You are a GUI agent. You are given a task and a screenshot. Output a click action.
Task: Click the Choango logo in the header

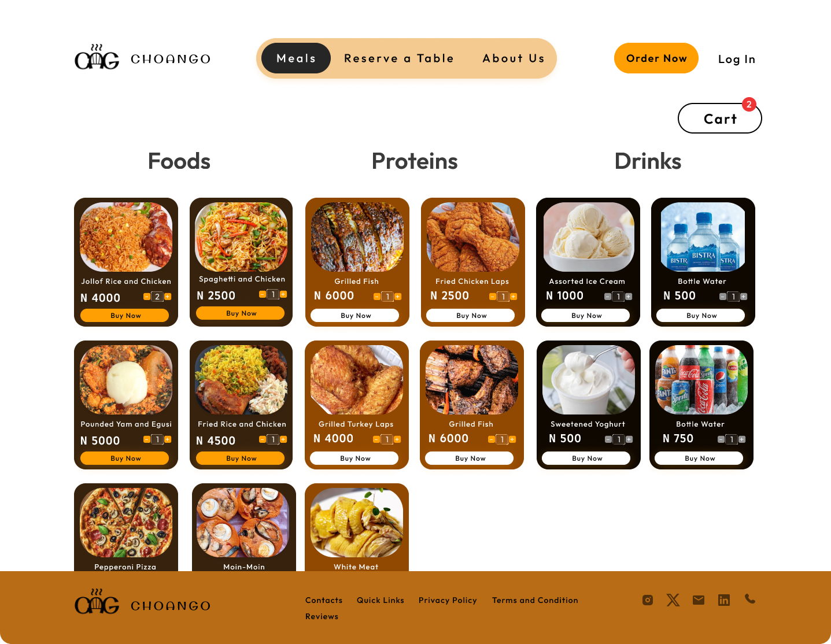click(x=142, y=57)
